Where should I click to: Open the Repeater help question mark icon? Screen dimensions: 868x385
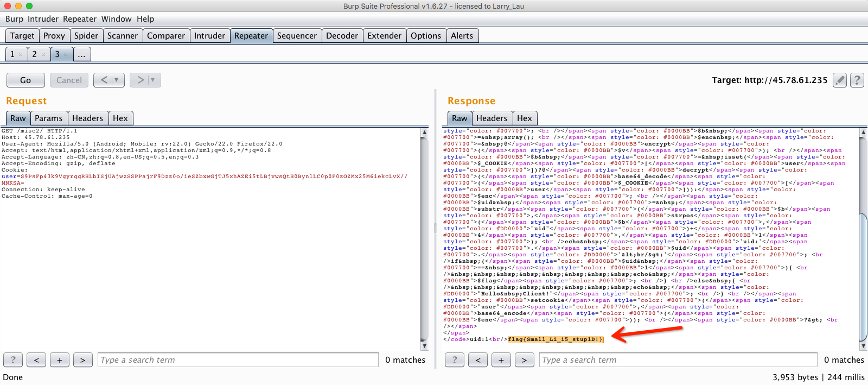pos(857,80)
